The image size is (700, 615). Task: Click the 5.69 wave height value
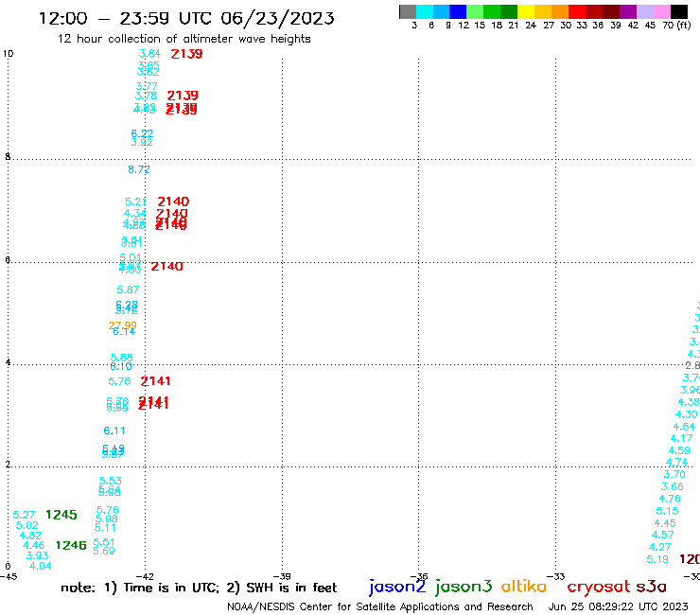click(103, 551)
